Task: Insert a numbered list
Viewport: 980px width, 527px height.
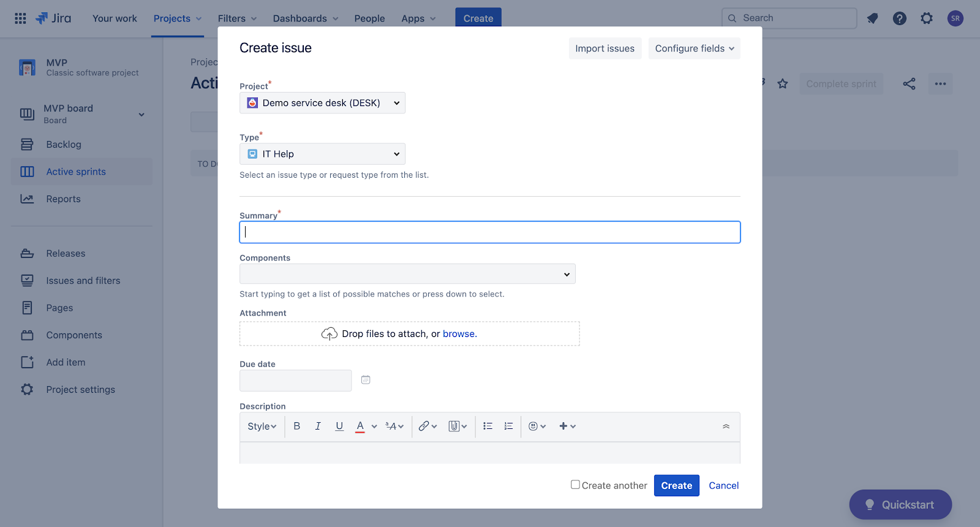Action: [x=508, y=427]
